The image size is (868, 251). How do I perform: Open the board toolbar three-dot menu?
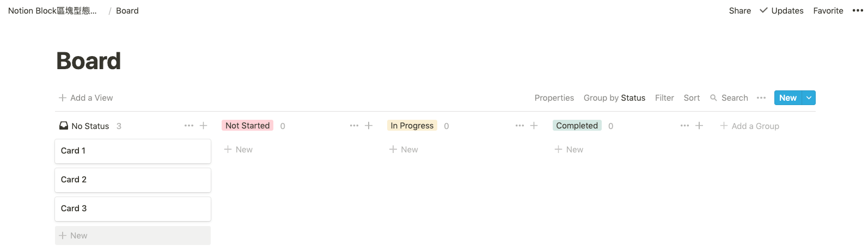761,98
